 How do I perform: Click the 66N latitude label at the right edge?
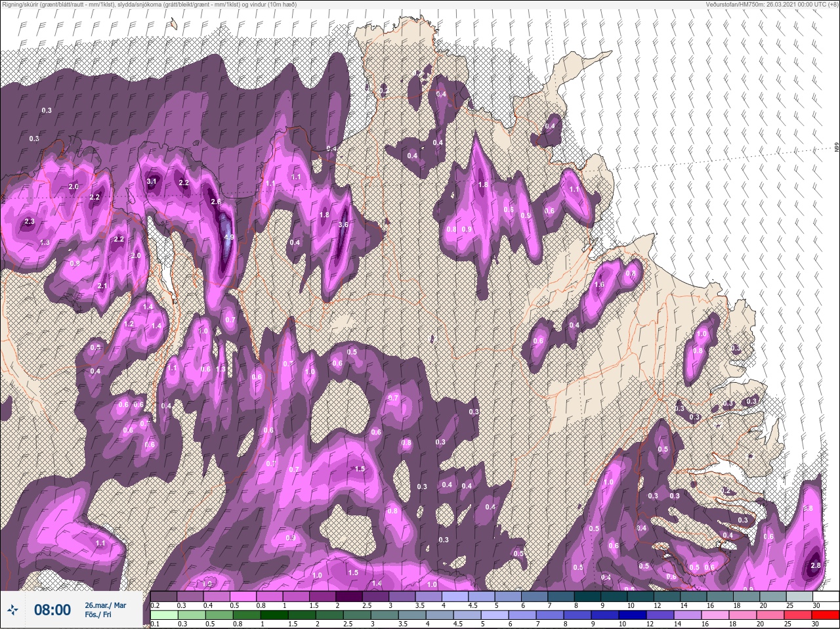coord(837,148)
